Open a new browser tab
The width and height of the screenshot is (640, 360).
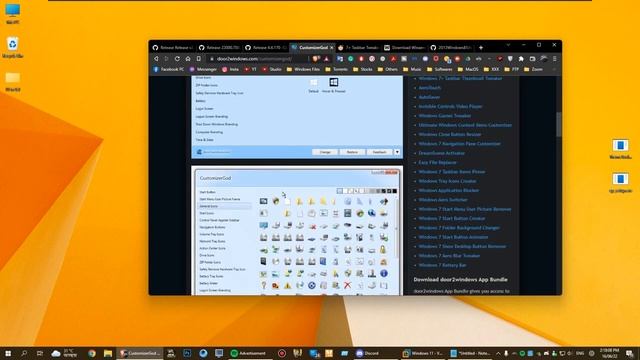click(x=481, y=48)
